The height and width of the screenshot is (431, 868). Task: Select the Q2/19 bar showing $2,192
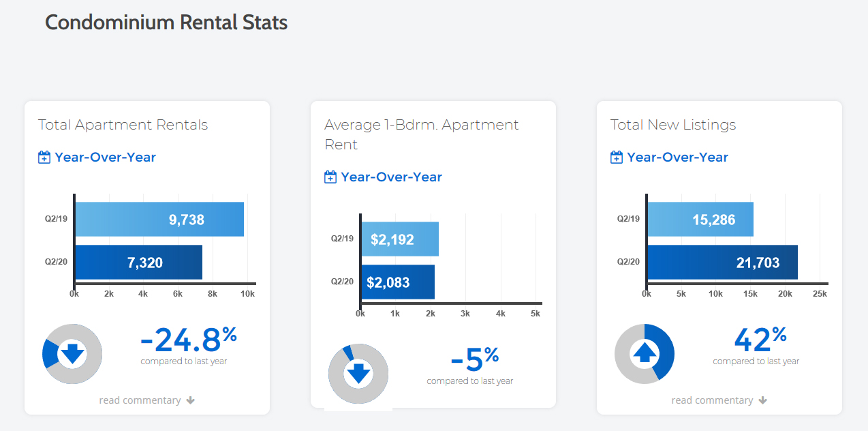tap(400, 239)
